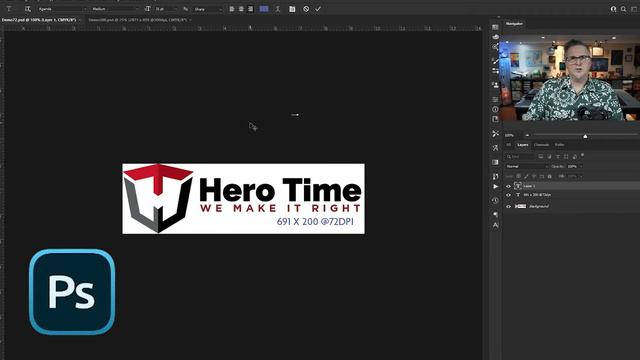Open the font family dropdown
The width and height of the screenshot is (640, 360).
[62, 9]
